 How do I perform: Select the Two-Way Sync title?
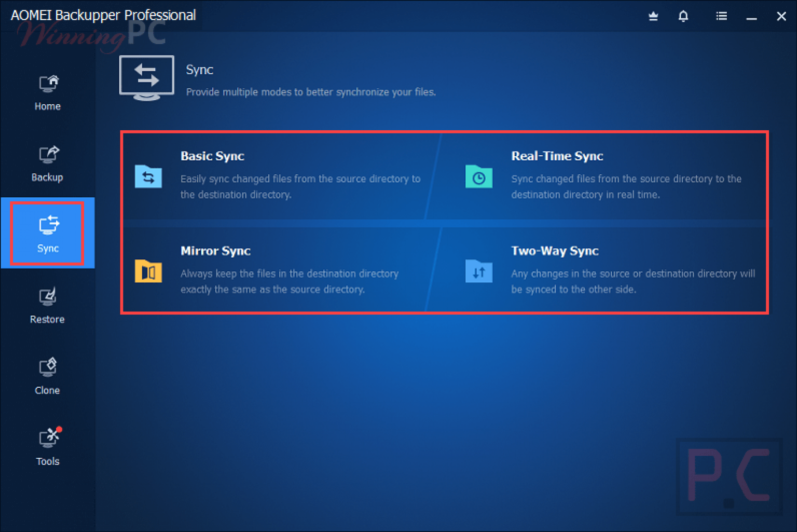[555, 251]
